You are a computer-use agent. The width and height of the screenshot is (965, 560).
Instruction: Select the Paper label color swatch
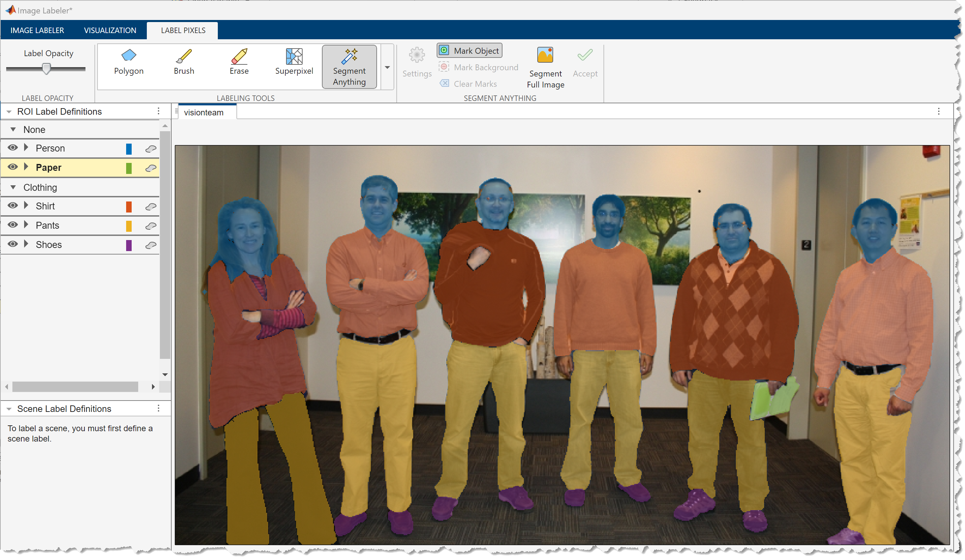(130, 167)
